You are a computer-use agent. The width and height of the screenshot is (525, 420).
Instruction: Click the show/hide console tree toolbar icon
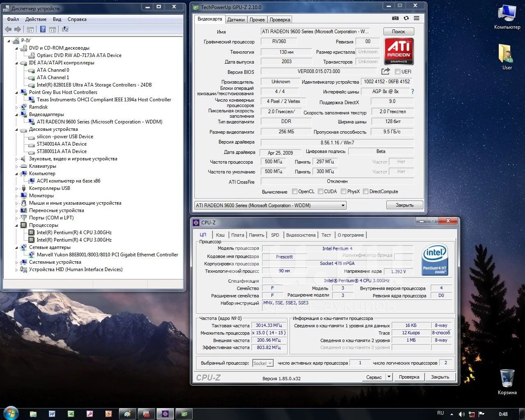click(30, 29)
